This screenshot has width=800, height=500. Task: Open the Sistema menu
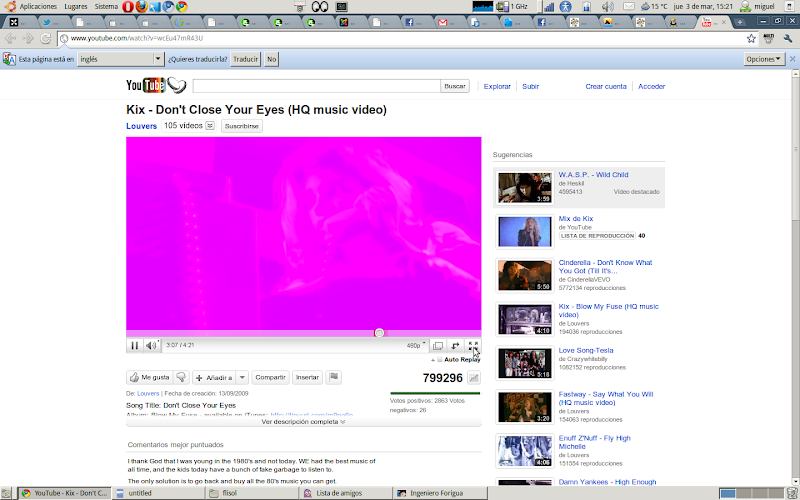point(106,6)
